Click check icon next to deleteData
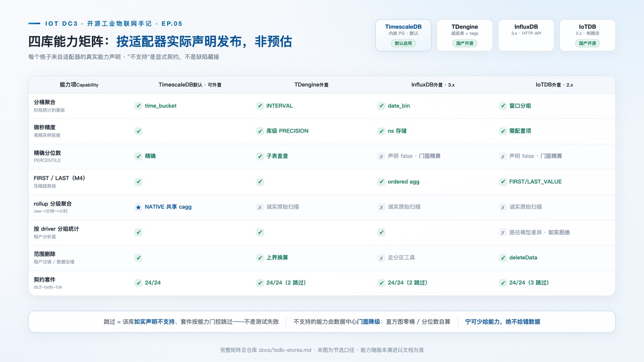Viewport: 644px width, 362px height. click(503, 258)
